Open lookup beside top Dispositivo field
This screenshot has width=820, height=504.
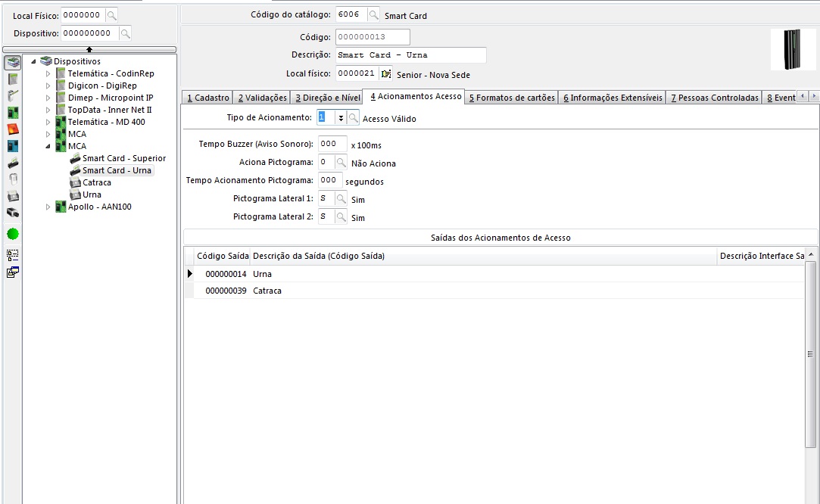click(125, 33)
